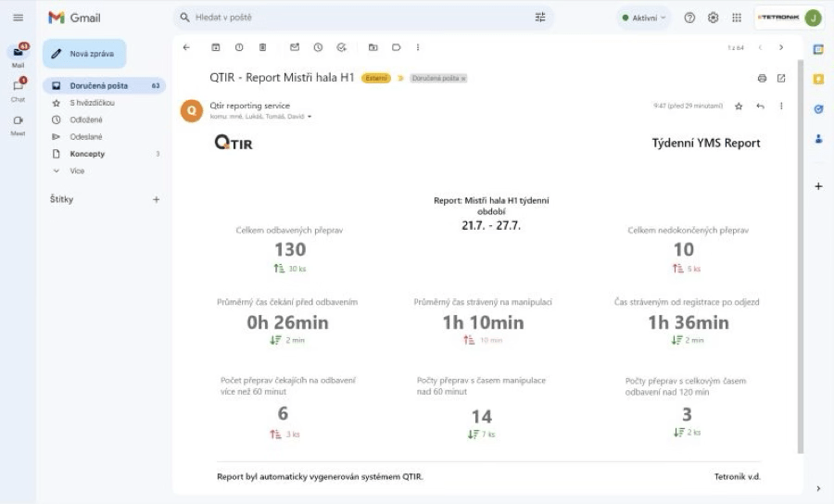The image size is (834, 504).
Task: Compose with the Nová zpráva button
Action: click(84, 54)
